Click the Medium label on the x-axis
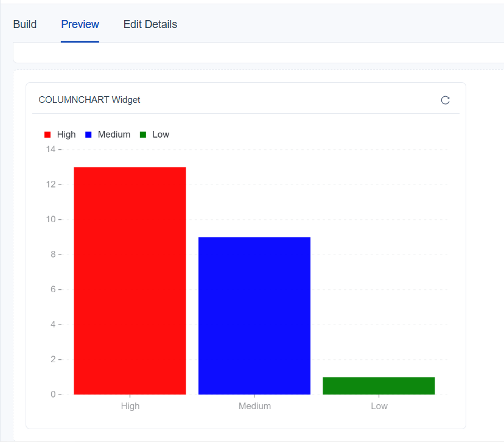The width and height of the screenshot is (504, 442). click(254, 406)
